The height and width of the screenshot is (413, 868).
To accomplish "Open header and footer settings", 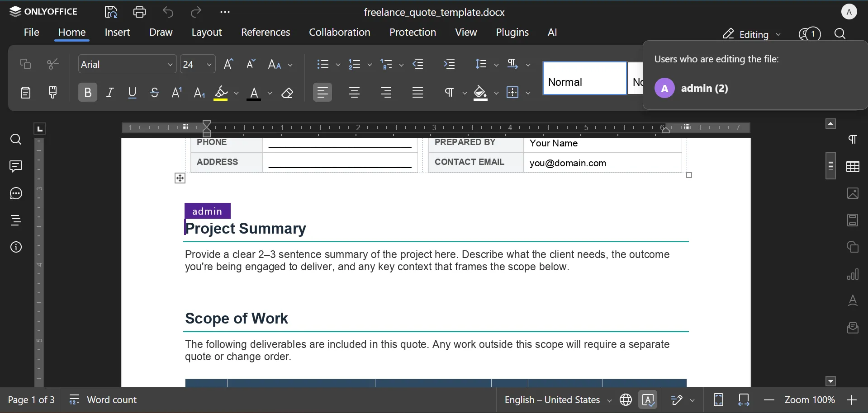I will tap(853, 221).
